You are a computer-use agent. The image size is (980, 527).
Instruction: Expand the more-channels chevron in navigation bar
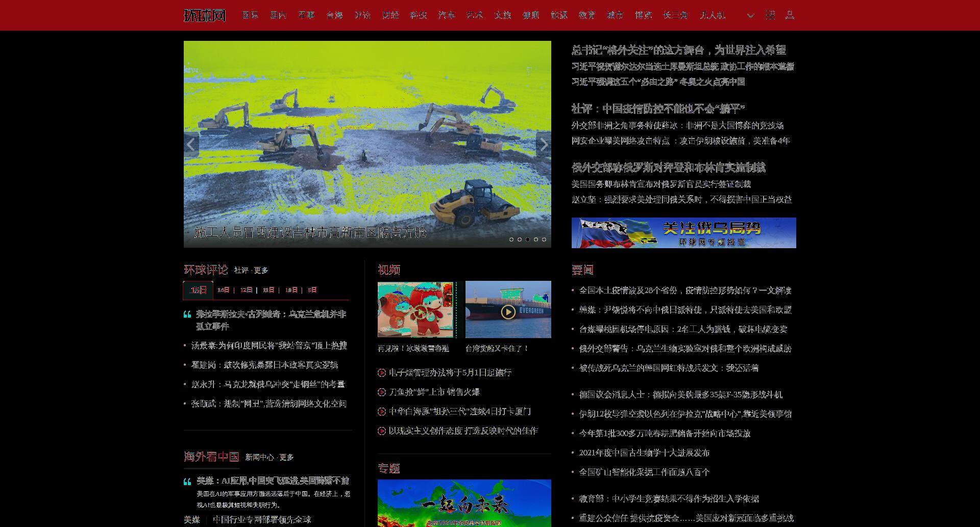click(750, 15)
